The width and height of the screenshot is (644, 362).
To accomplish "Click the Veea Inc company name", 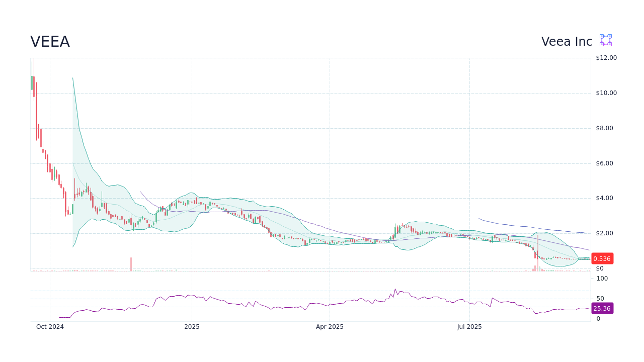I will (567, 42).
